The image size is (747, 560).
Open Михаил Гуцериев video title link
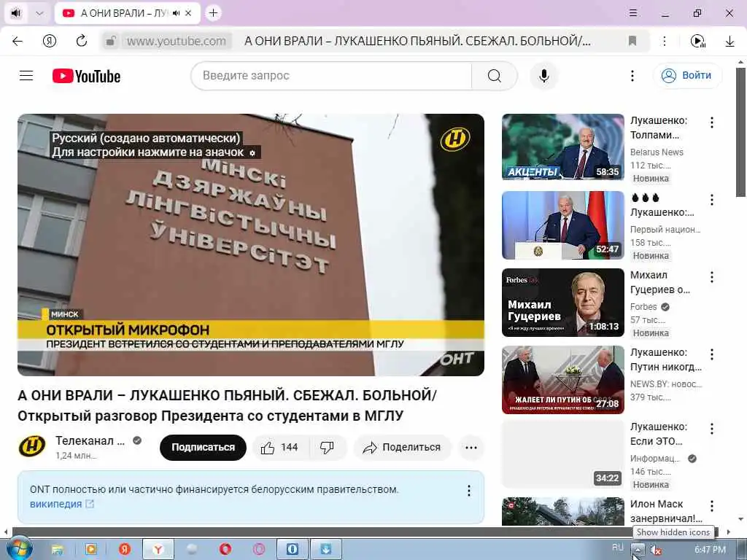[x=659, y=282]
